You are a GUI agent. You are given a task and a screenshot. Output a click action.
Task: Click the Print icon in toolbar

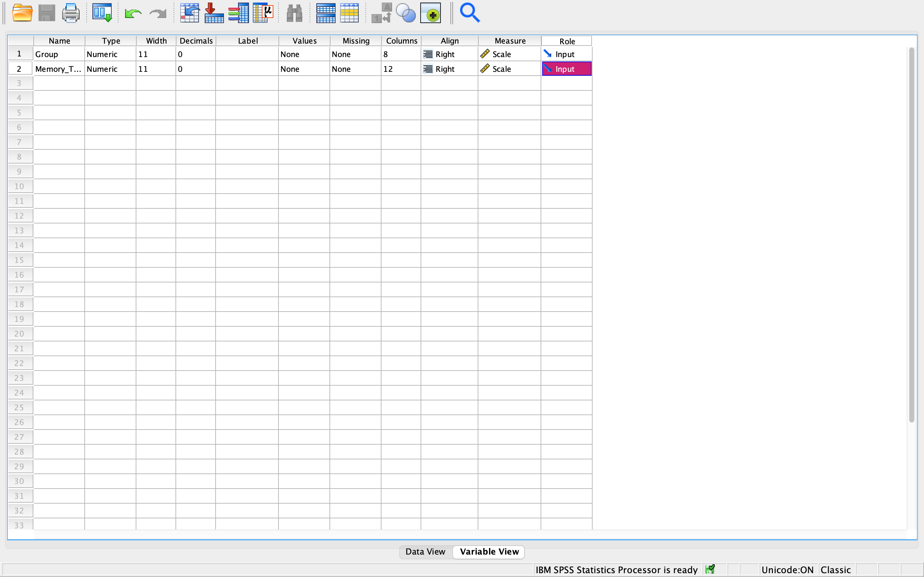71,13
